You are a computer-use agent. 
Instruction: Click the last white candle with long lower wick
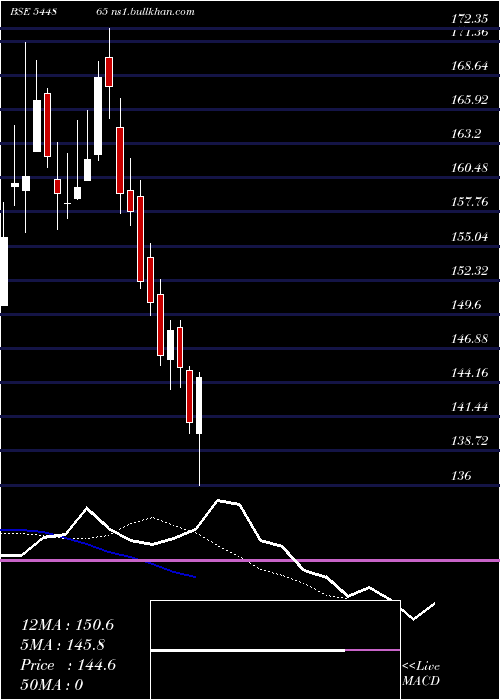click(x=199, y=405)
